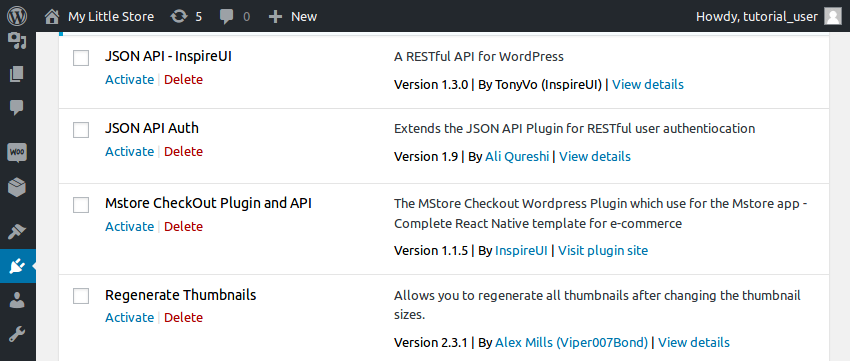View details for JSON API - InspireUI
The height and width of the screenshot is (361, 850).
[x=648, y=85]
